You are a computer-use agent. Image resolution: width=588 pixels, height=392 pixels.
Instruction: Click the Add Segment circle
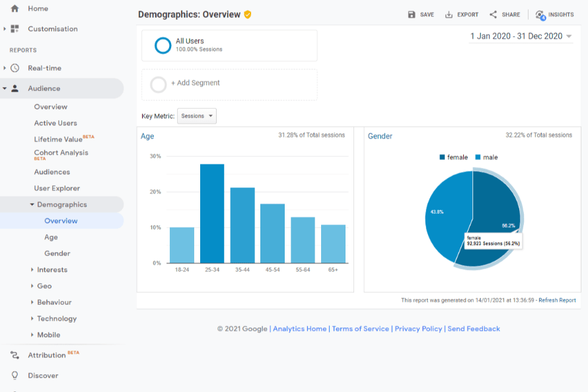[x=159, y=84]
